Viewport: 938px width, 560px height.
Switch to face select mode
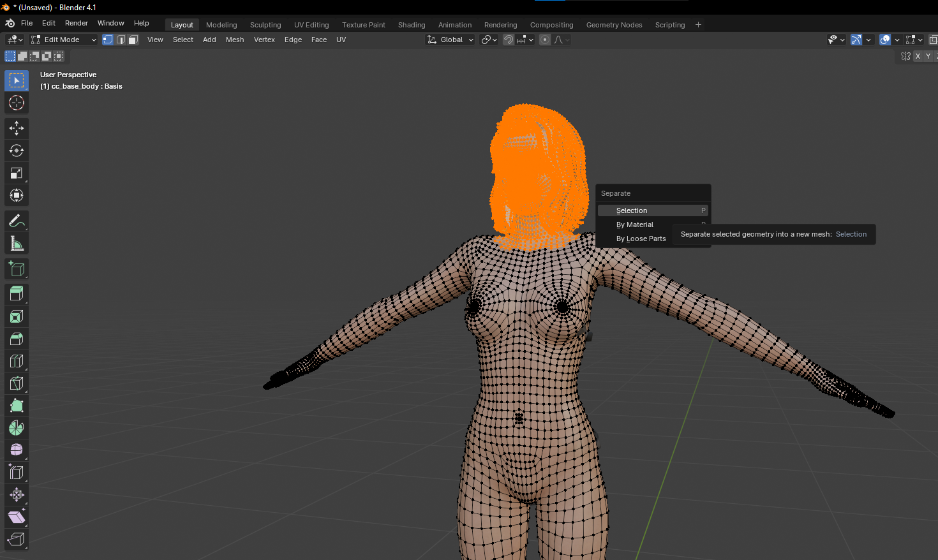coord(133,40)
